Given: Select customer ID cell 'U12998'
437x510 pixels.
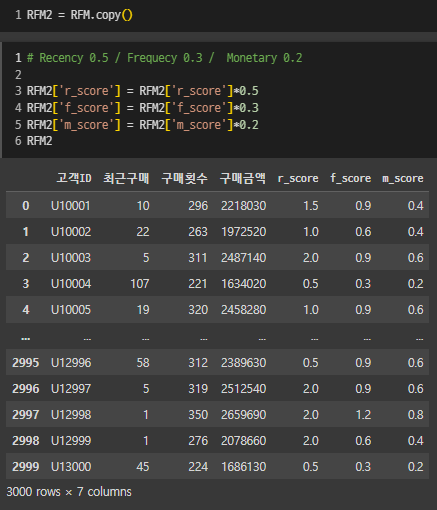Looking at the screenshot, I should point(71,415).
